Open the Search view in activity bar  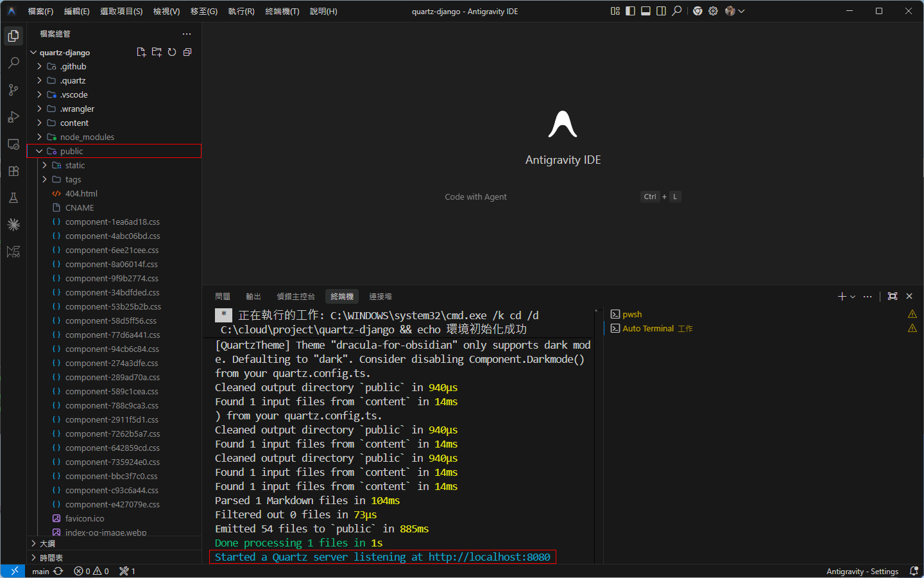point(13,63)
